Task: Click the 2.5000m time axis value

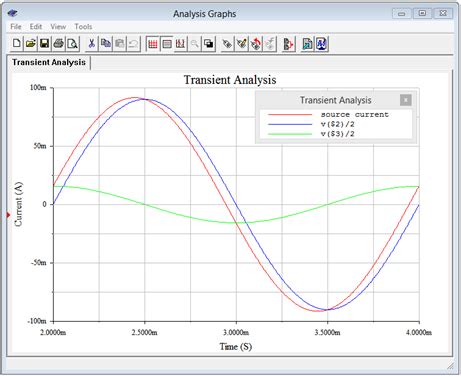Action: (145, 332)
